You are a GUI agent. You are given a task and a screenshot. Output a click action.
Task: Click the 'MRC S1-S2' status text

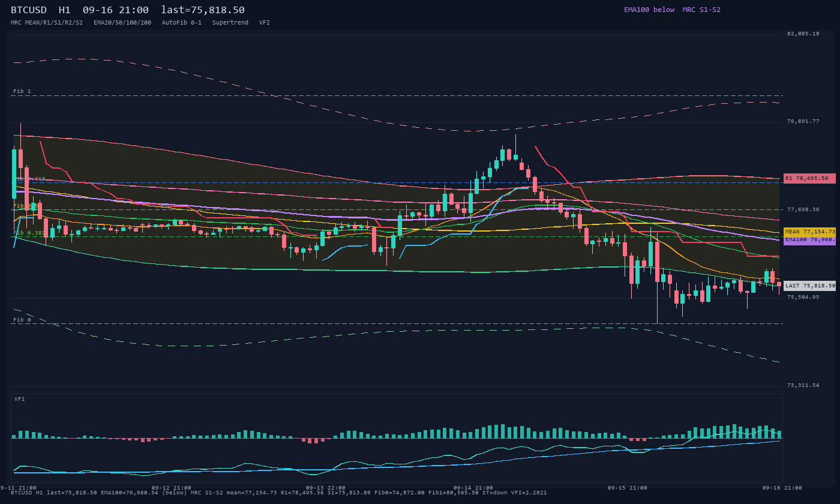(701, 10)
